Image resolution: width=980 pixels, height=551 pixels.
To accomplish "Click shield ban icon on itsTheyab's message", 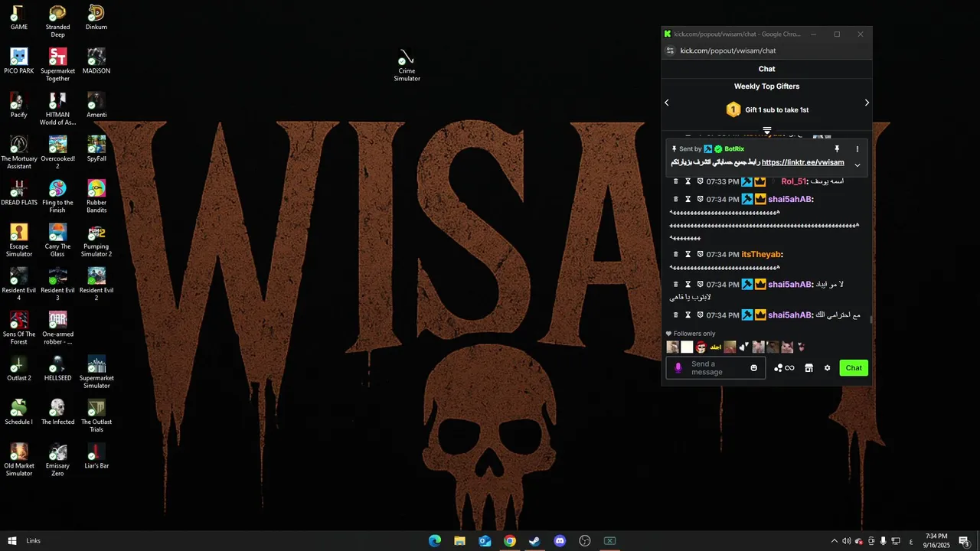I will point(700,254).
